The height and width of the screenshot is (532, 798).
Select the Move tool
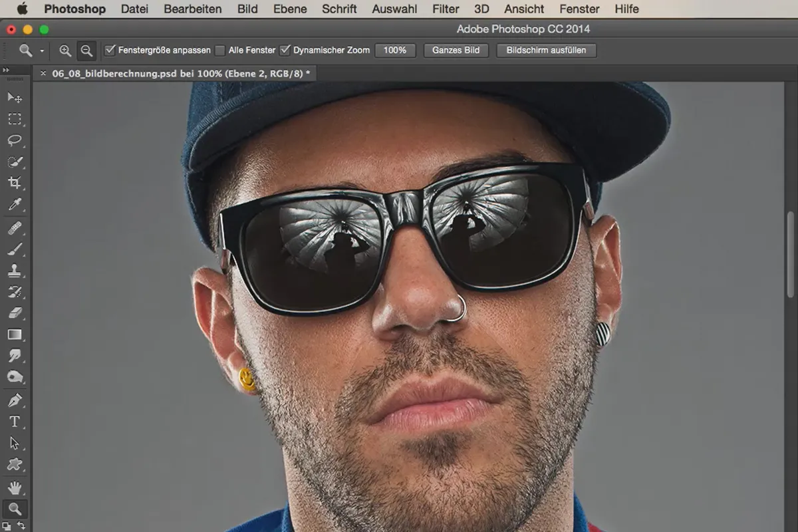[x=15, y=98]
